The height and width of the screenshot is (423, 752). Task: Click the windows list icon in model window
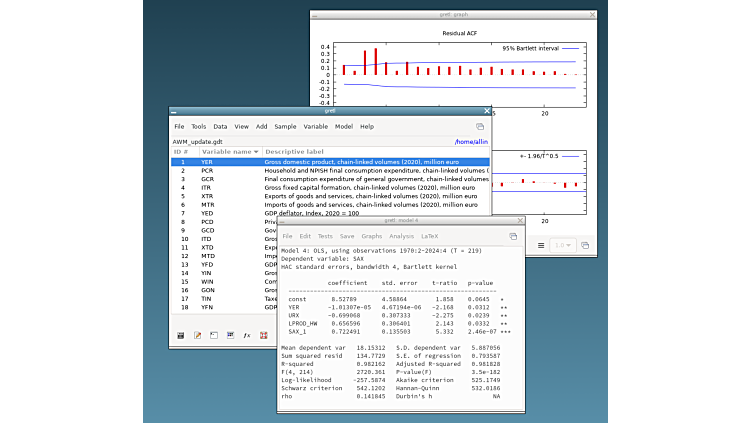pyautogui.click(x=513, y=236)
